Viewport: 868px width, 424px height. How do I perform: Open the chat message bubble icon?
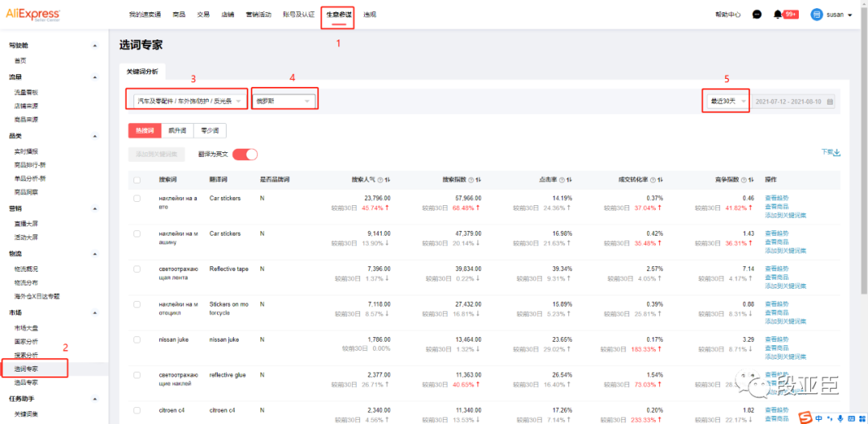tap(757, 15)
